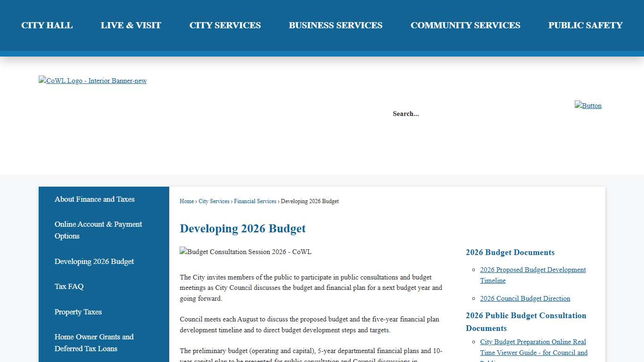
Task: Open the CITY HALL menu
Action: [47, 25]
